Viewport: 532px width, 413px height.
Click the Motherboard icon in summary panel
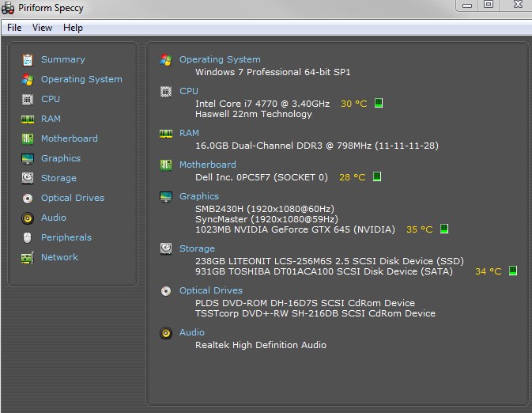tap(166, 165)
